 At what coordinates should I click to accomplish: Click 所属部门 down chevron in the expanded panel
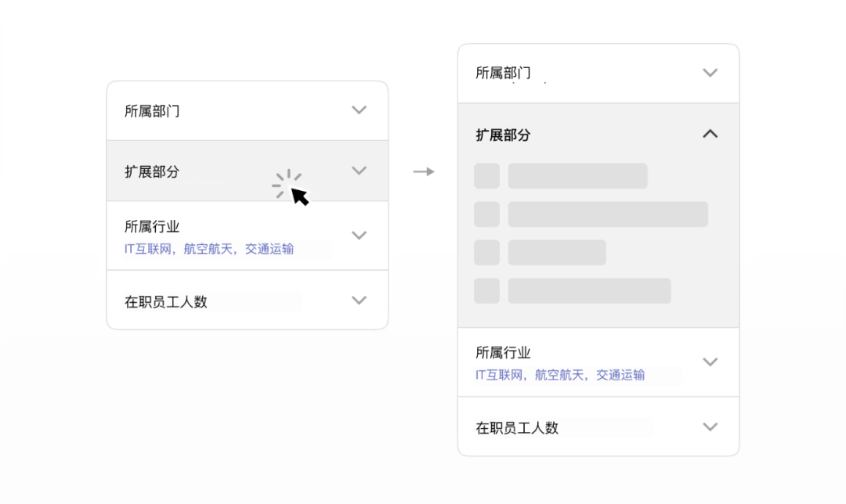pyautogui.click(x=710, y=73)
